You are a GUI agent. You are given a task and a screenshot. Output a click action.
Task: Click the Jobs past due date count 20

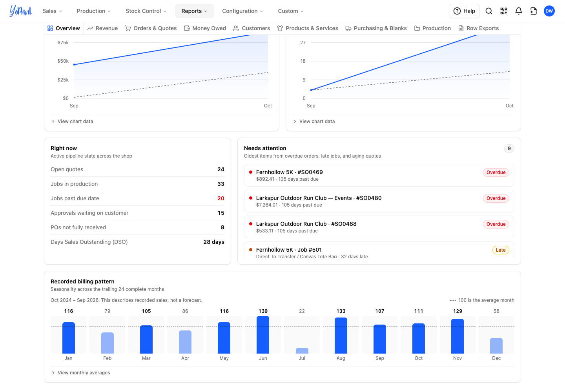point(221,198)
